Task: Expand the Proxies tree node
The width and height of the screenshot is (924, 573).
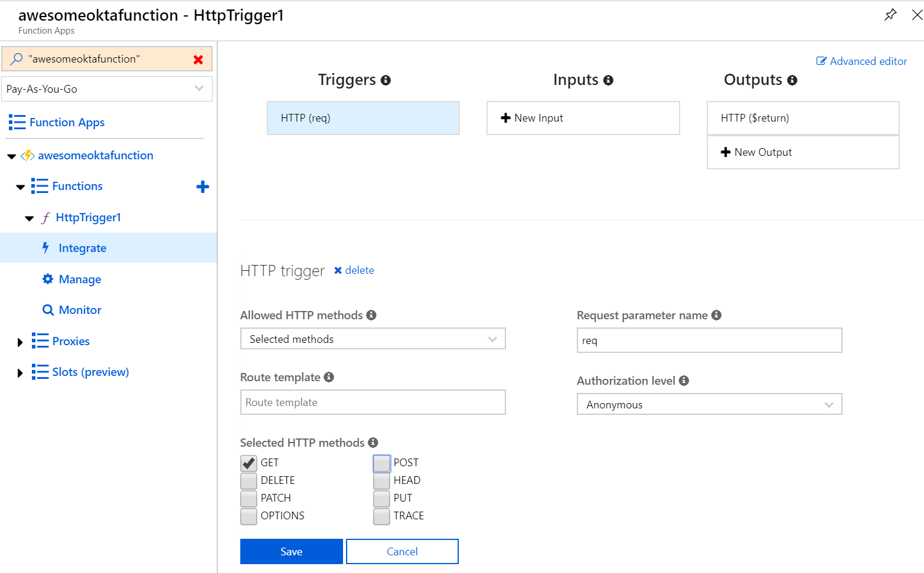Action: [x=20, y=342]
